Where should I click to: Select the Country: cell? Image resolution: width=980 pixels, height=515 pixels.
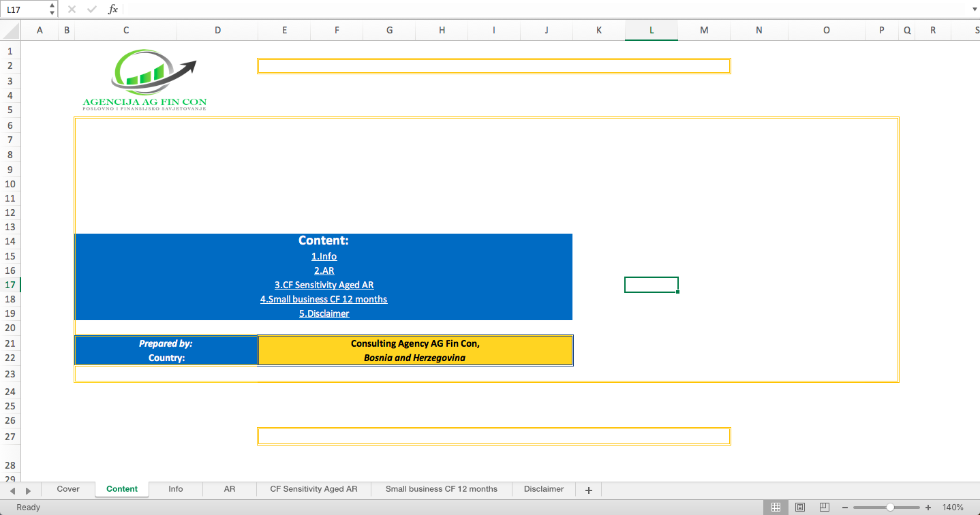(x=166, y=358)
